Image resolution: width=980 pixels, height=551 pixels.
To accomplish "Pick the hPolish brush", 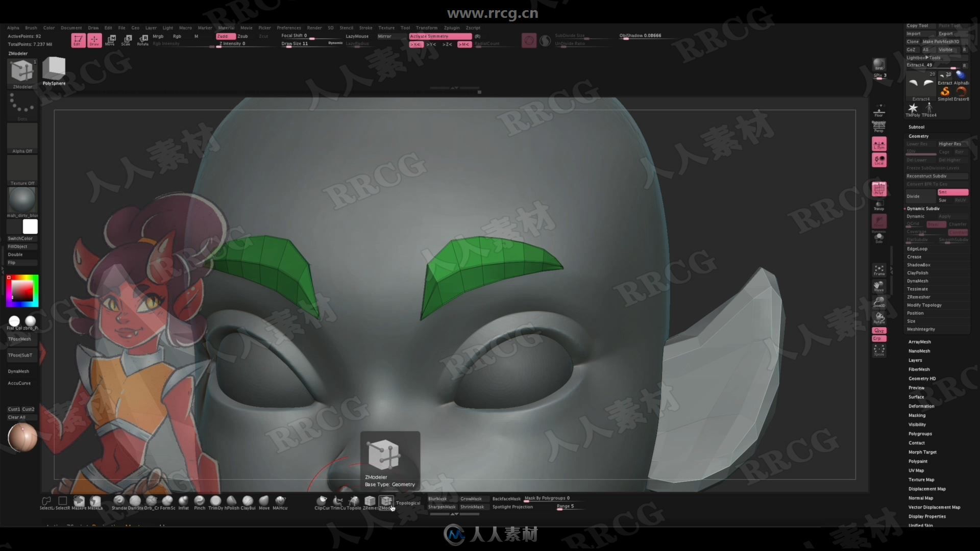I will click(232, 503).
